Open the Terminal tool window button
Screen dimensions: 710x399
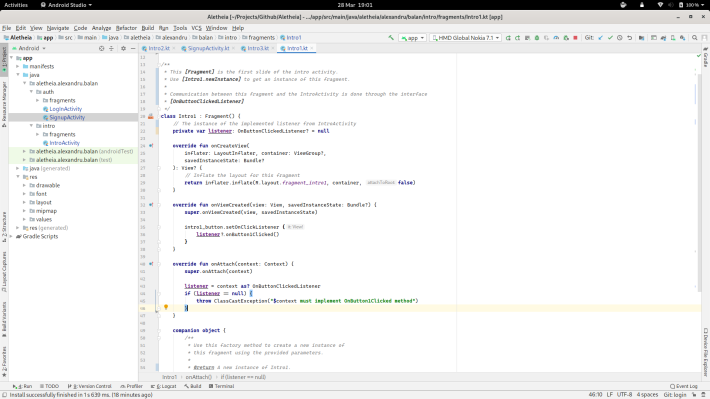(x=221, y=386)
